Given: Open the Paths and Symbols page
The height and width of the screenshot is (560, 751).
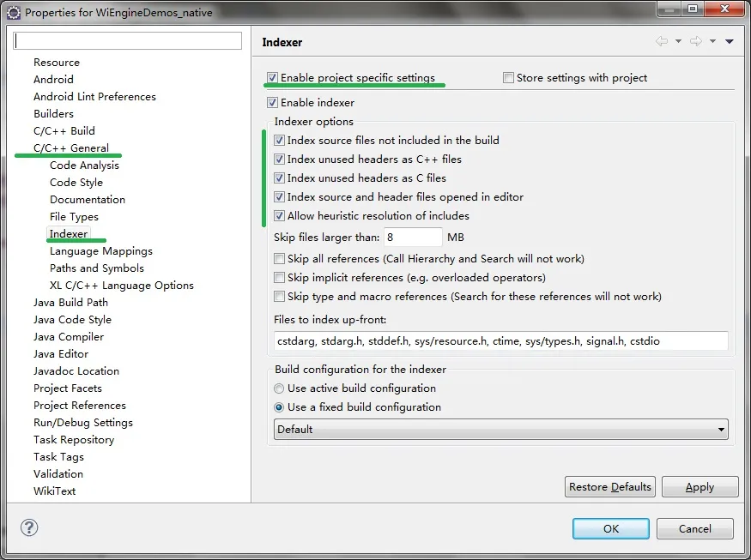Looking at the screenshot, I should pos(97,268).
